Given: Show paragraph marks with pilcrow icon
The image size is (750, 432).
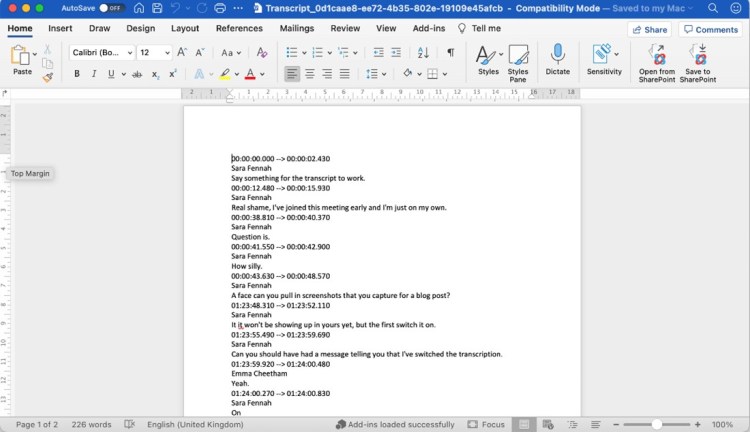Looking at the screenshot, I should 450,52.
